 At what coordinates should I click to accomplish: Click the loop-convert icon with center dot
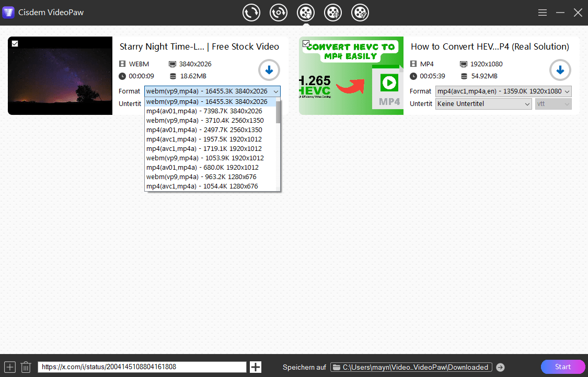(279, 12)
